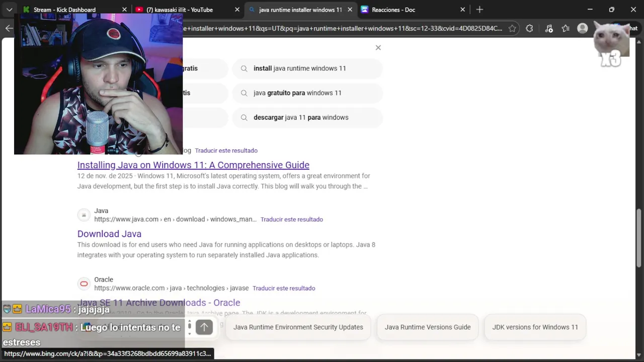Open the tab search chevron
Screen dimensions: 644x362
tap(9, 10)
